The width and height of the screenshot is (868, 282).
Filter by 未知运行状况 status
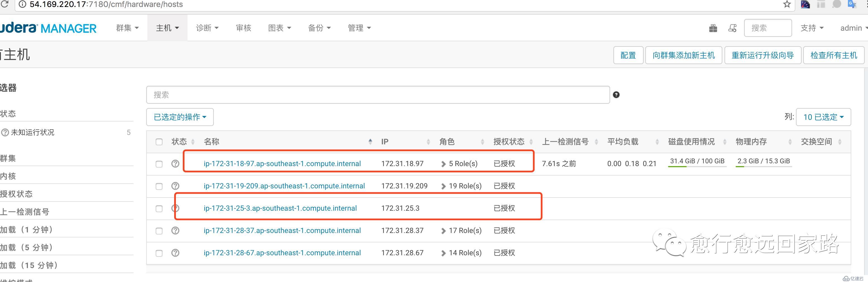[32, 132]
